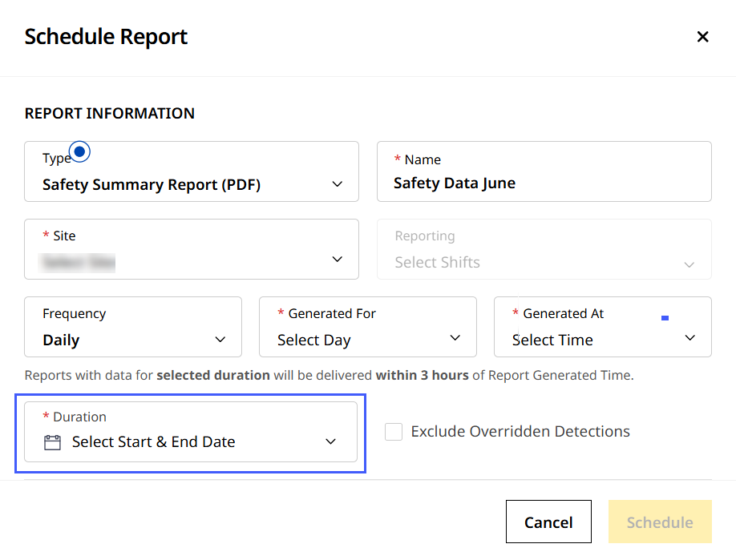Click the Generated At chevron arrow
This screenshot has height=560, width=736.
(690, 338)
